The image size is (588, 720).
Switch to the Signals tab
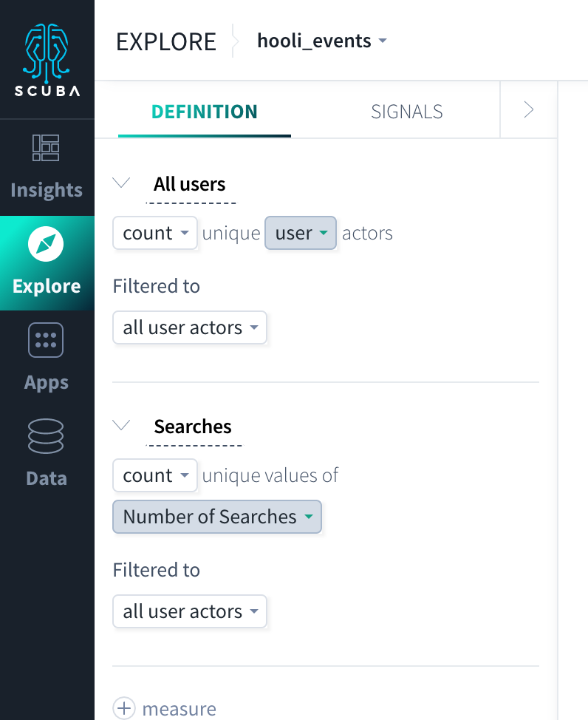pyautogui.click(x=407, y=112)
